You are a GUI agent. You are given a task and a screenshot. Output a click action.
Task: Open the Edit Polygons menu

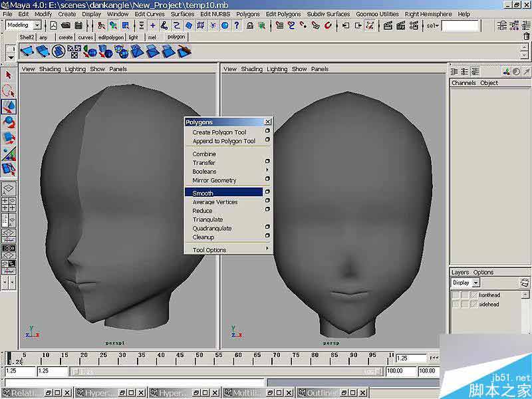coord(283,13)
